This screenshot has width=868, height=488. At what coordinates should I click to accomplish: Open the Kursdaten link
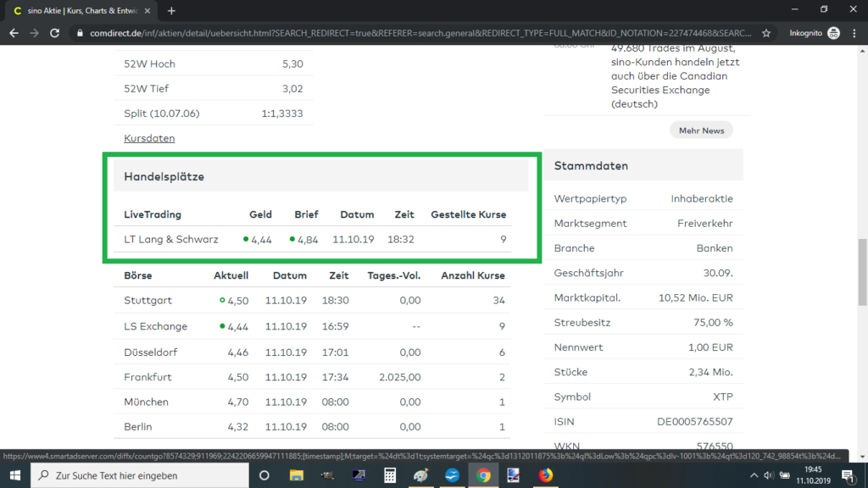pos(149,138)
